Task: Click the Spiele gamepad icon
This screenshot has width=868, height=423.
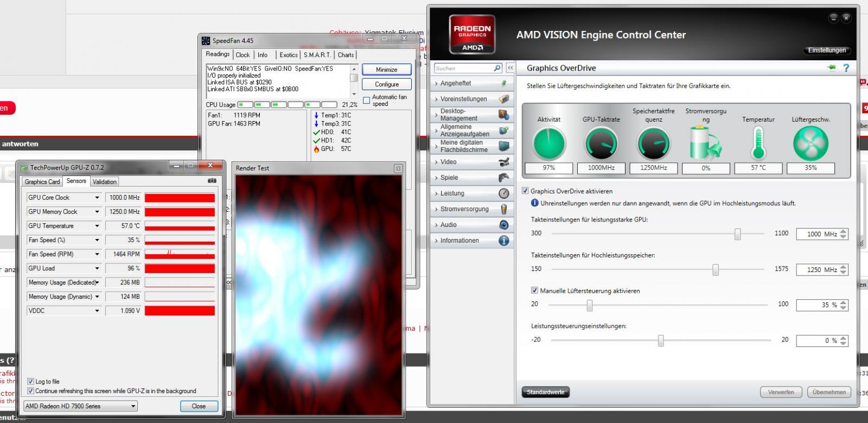Action: pos(504,178)
